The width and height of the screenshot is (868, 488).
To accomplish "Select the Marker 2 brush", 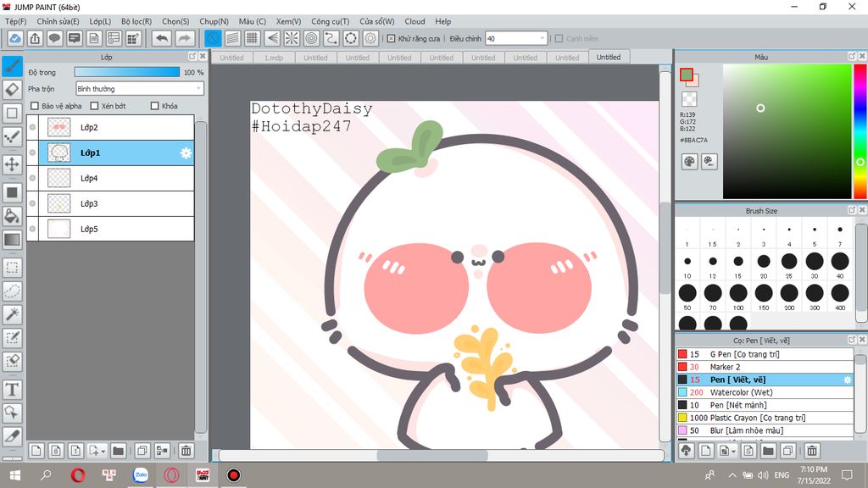I will pos(765,367).
